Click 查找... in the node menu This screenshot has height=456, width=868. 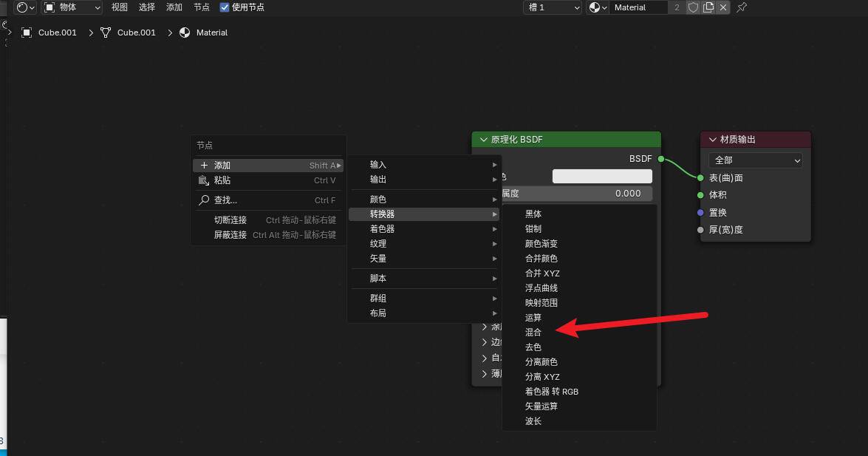pyautogui.click(x=225, y=200)
